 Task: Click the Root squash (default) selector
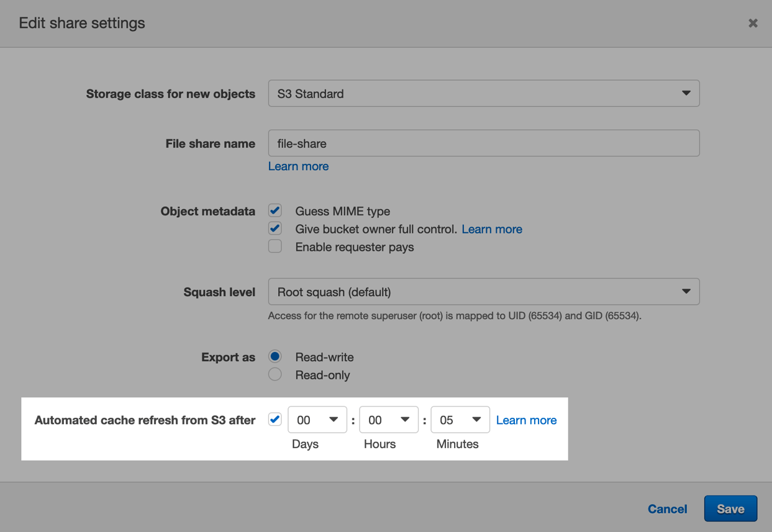(484, 291)
